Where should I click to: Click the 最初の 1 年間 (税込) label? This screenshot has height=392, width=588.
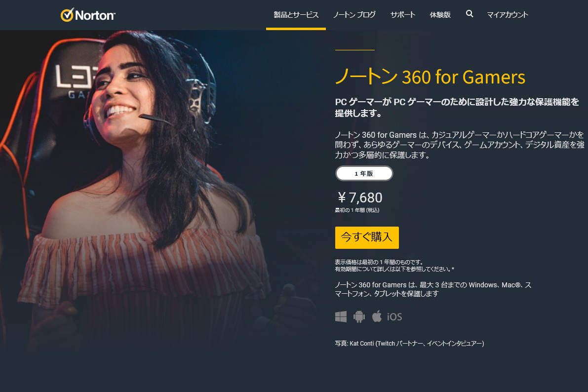(357, 210)
